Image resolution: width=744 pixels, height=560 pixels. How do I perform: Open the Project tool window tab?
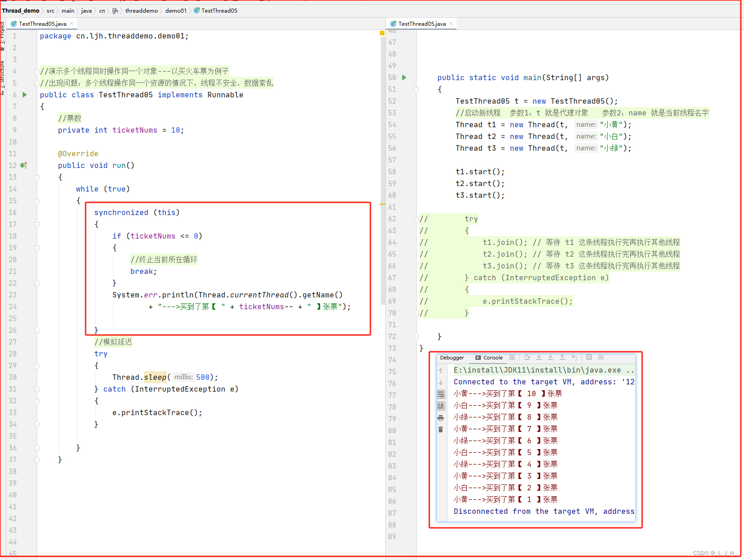point(3,35)
